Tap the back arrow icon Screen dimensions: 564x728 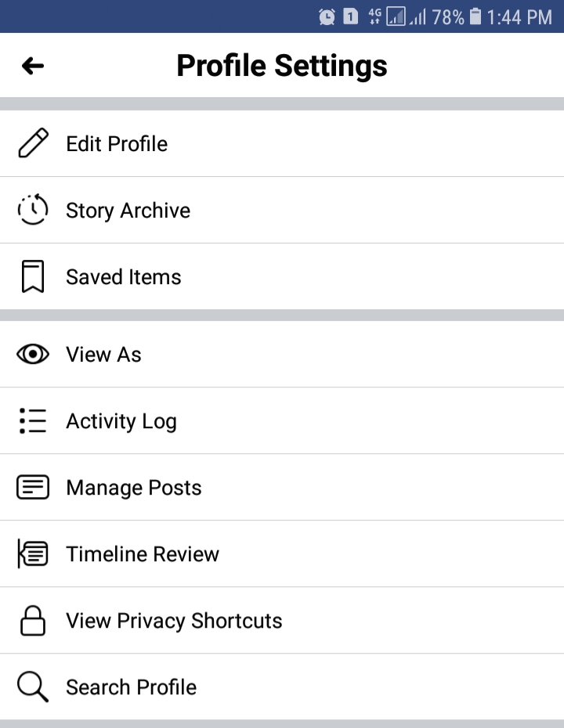(33, 66)
